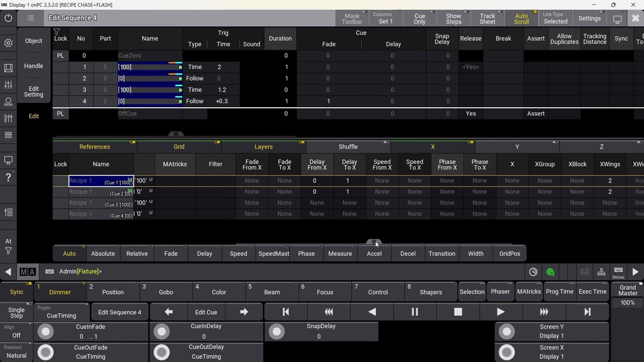
Task: Click the left arrow at command line start
Action: point(8,271)
